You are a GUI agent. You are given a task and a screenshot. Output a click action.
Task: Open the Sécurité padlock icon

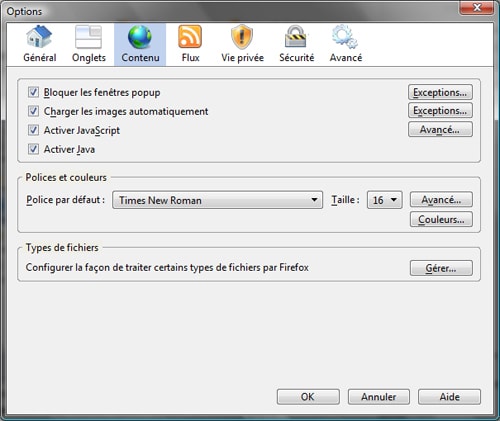296,36
